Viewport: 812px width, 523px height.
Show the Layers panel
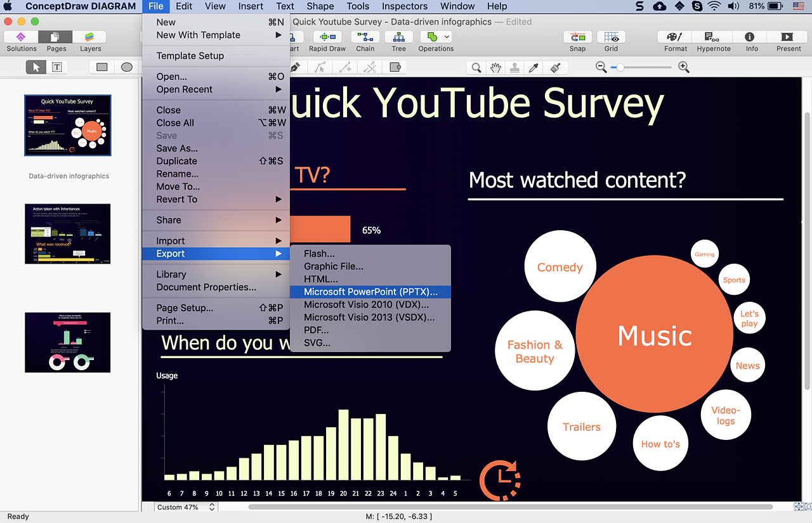pyautogui.click(x=90, y=42)
